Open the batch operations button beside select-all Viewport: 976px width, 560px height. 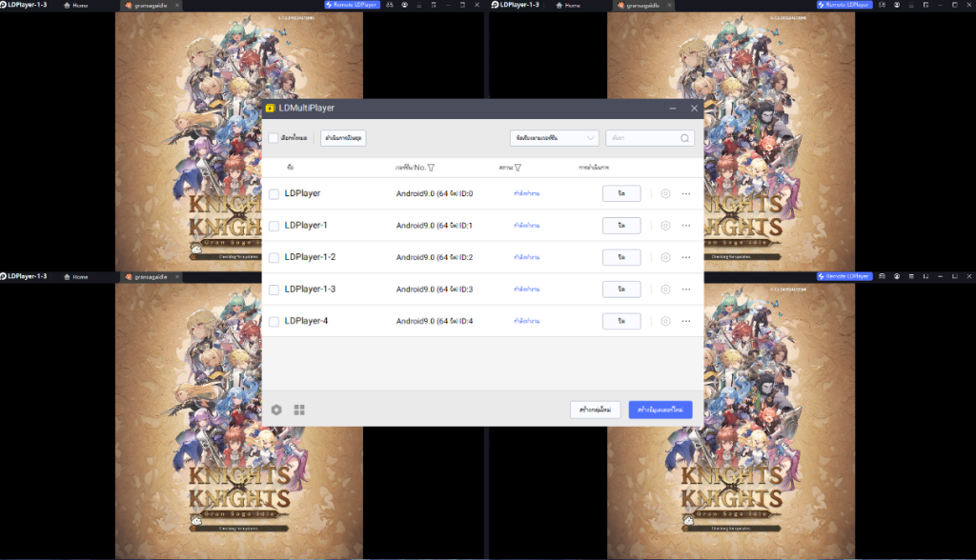coord(343,137)
